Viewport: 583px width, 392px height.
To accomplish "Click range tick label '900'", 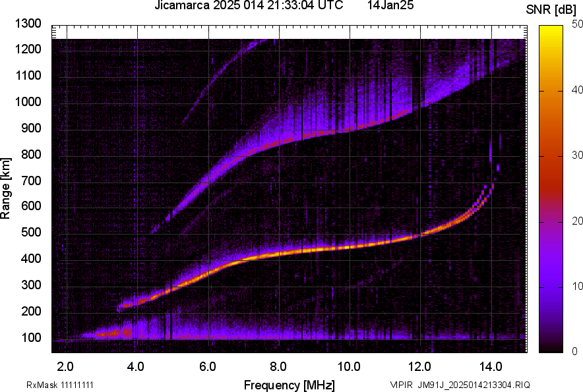I will coord(31,128).
